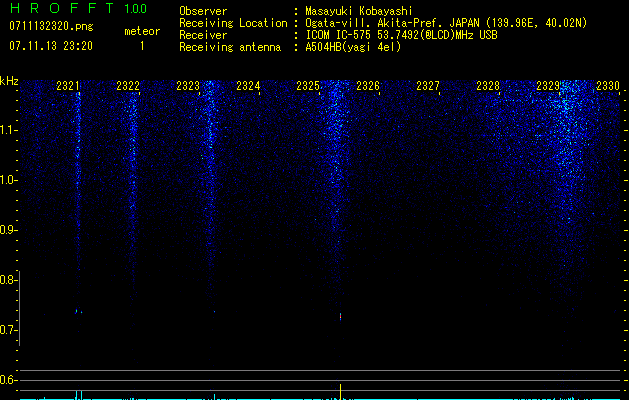629x400 pixels.
Task: Click the 2327 time marker
Action: coord(428,86)
